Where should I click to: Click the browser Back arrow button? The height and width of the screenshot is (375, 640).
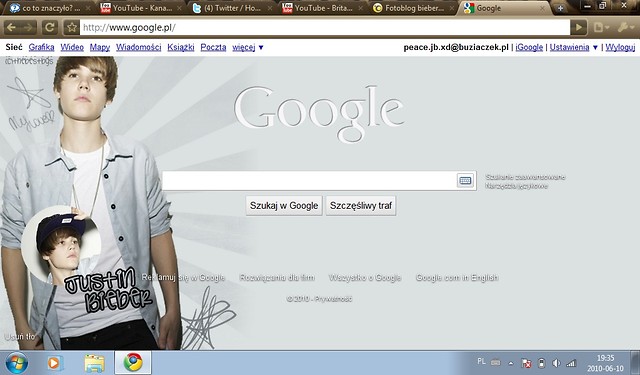coord(11,27)
